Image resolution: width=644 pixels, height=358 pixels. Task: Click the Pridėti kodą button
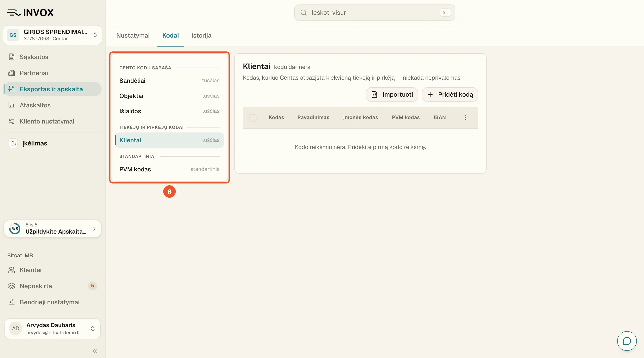[450, 95]
